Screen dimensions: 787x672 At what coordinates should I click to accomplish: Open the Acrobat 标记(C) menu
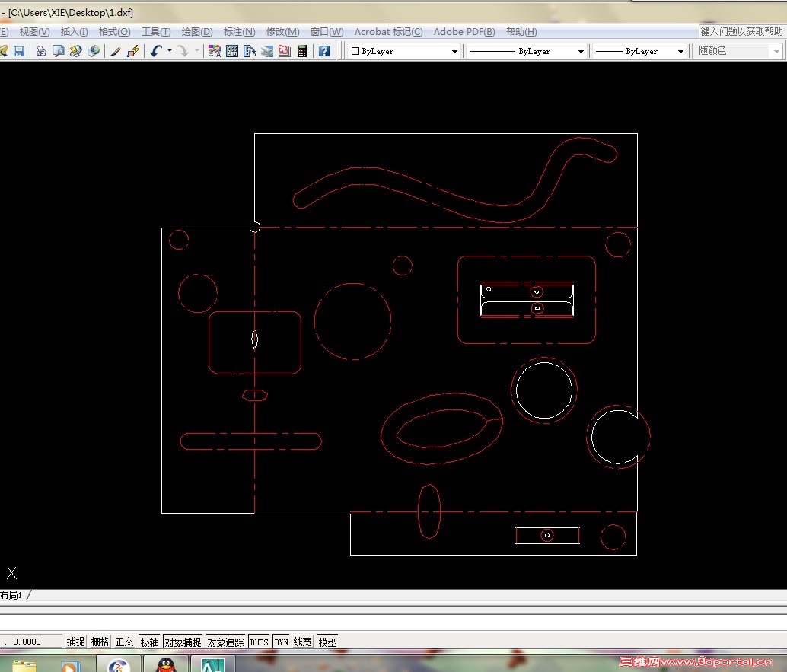388,32
